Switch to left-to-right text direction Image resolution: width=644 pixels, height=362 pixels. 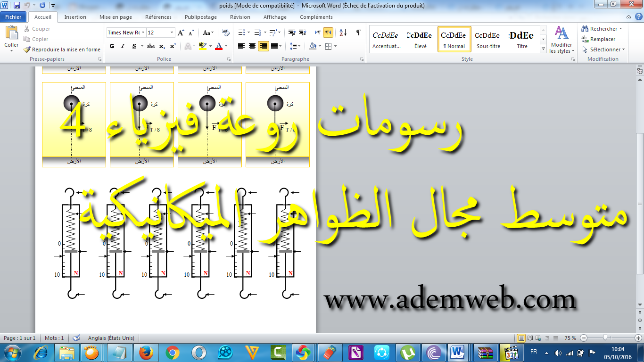pos(317,33)
